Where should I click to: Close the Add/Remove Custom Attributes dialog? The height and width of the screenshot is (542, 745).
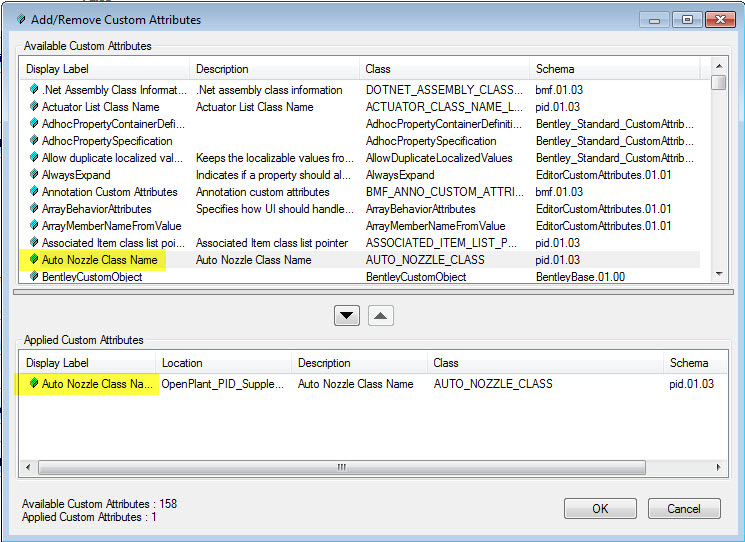(721, 20)
